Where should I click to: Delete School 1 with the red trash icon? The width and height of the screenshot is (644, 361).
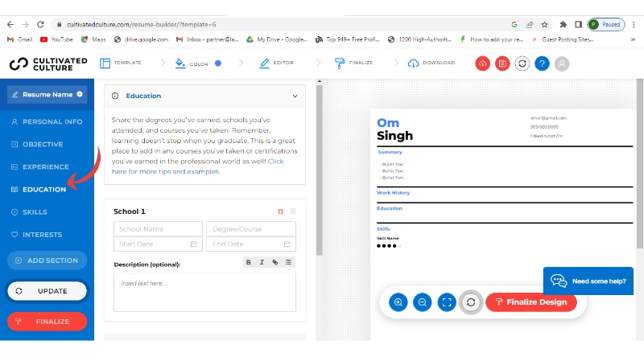pyautogui.click(x=280, y=211)
